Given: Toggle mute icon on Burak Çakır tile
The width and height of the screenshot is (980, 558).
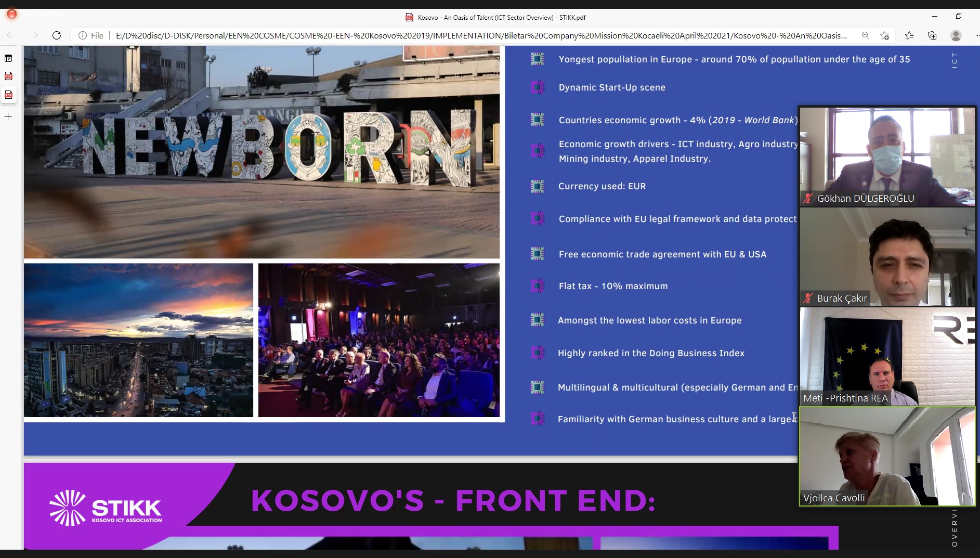Looking at the screenshot, I should click(x=807, y=298).
